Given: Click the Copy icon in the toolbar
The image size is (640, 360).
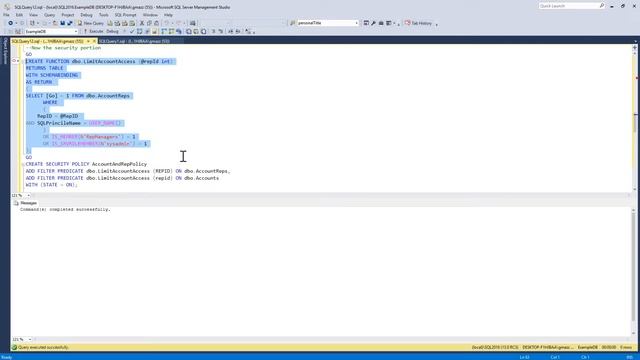Looking at the screenshot, I should (149, 23).
